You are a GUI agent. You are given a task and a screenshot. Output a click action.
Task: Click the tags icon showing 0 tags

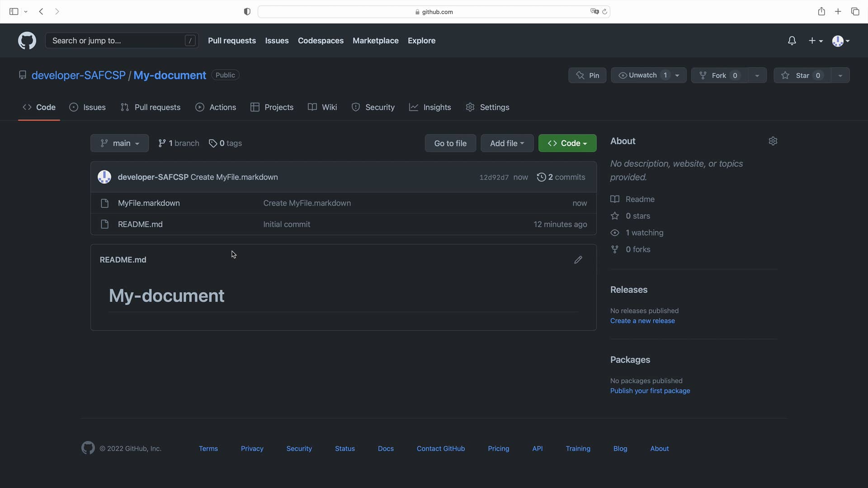[213, 143]
